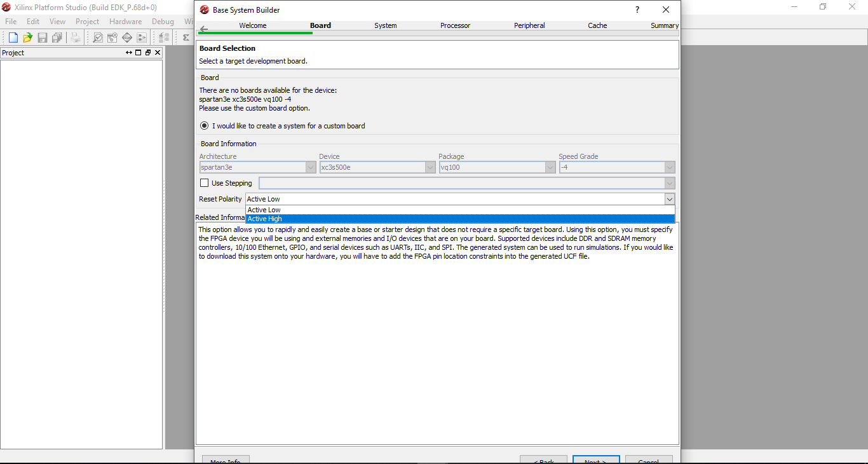Open the Device xc3s500e dropdown
Screen dimensions: 868x464
(x=377, y=167)
